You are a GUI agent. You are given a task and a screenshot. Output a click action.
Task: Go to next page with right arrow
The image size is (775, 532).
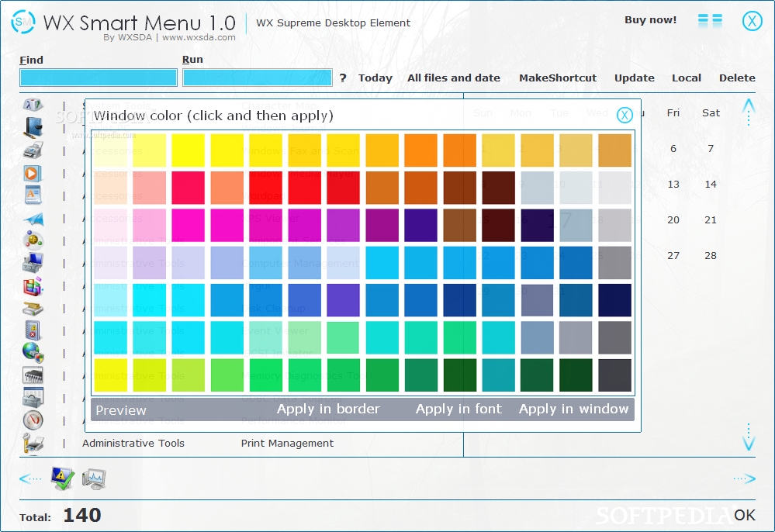pyautogui.click(x=744, y=478)
